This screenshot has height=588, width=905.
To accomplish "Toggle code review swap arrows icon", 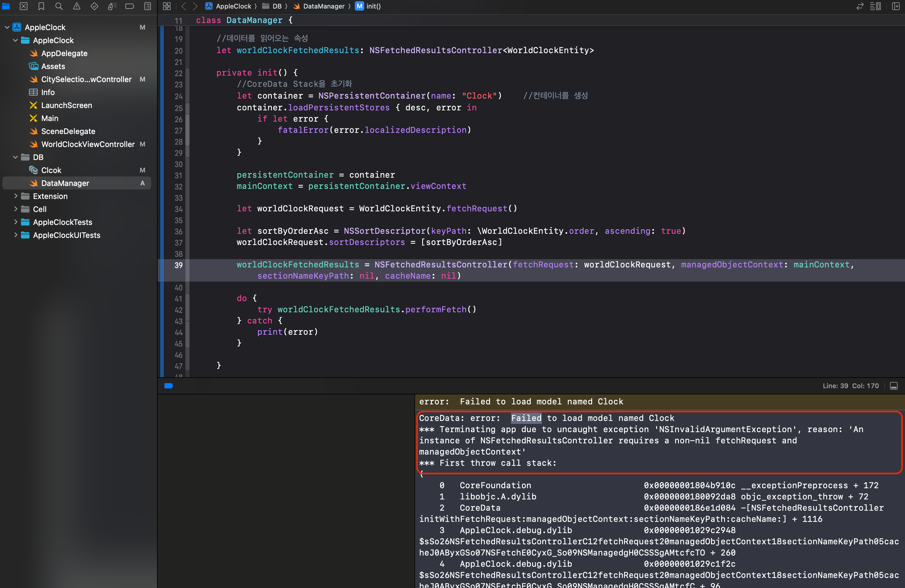I will [860, 6].
